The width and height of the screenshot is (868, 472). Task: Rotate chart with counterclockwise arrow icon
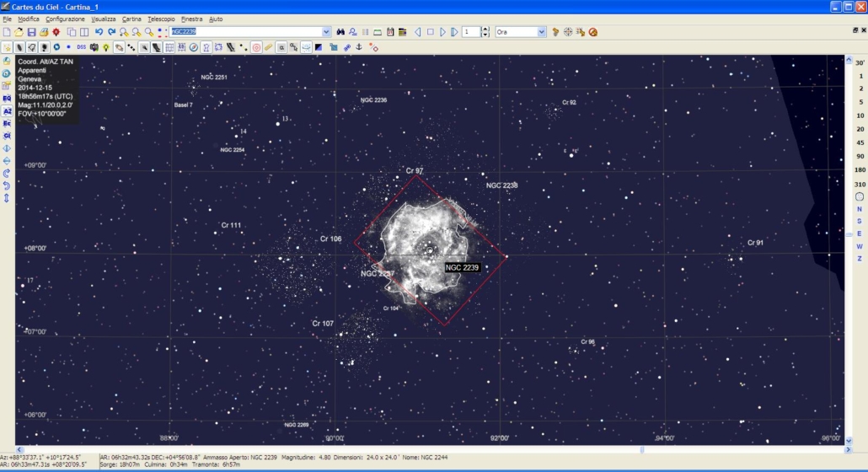pyautogui.click(x=7, y=186)
